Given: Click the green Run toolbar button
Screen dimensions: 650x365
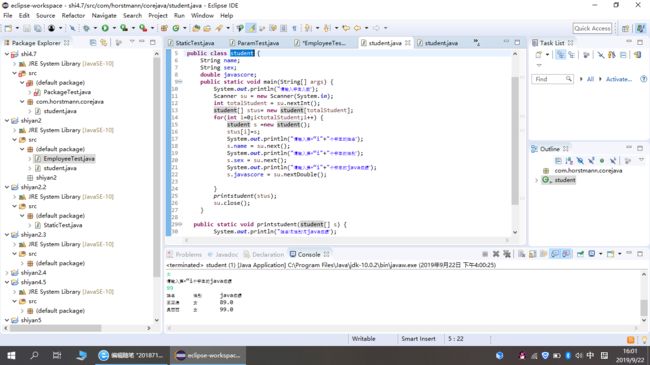Looking at the screenshot, I should (105, 28).
